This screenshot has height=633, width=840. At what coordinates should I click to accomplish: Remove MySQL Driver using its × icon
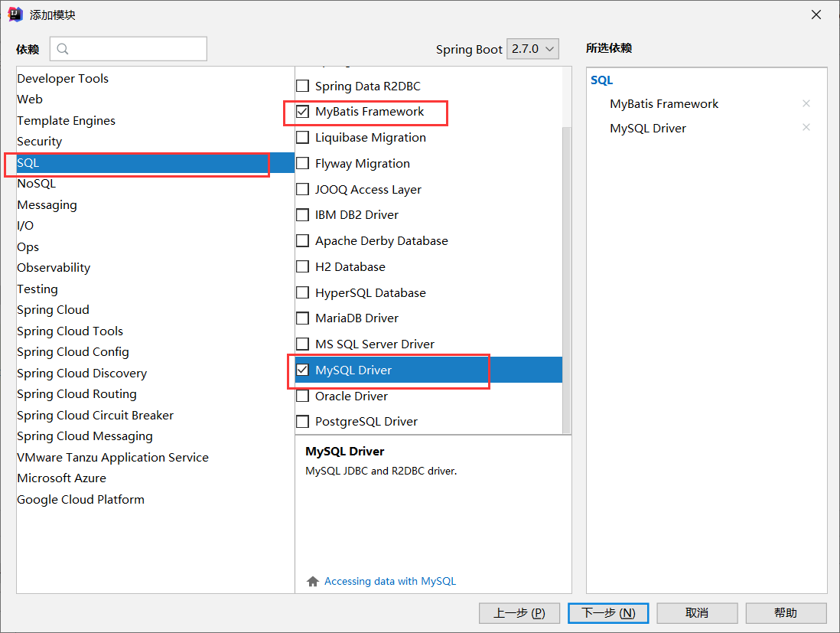click(806, 128)
